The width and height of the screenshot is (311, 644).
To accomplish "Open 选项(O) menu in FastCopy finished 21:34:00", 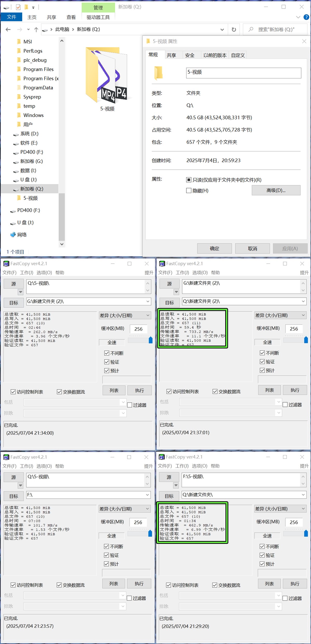I will click(44, 273).
